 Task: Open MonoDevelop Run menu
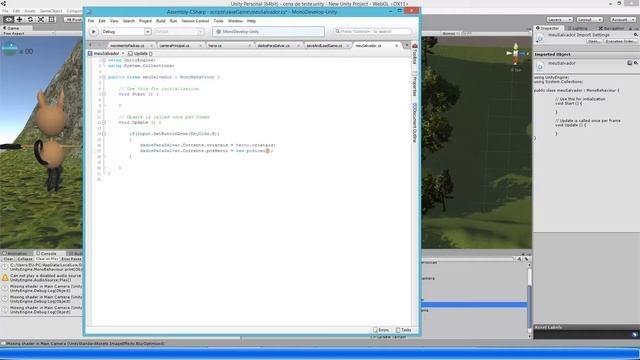[x=173, y=21]
